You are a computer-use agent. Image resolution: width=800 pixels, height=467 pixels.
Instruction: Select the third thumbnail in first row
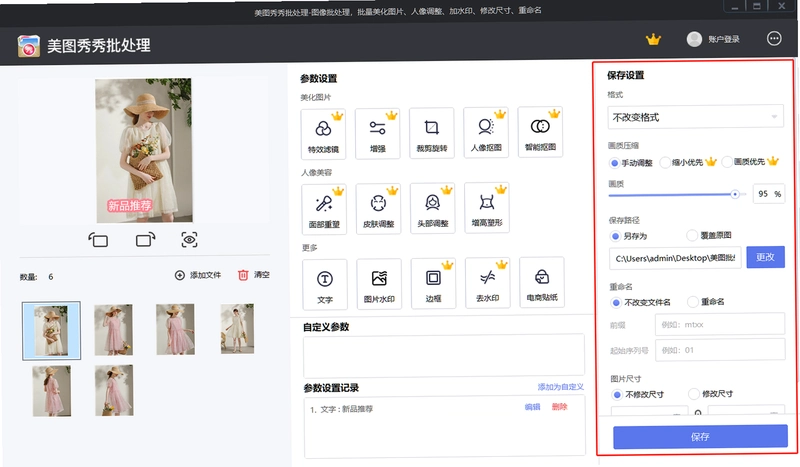[175, 329]
